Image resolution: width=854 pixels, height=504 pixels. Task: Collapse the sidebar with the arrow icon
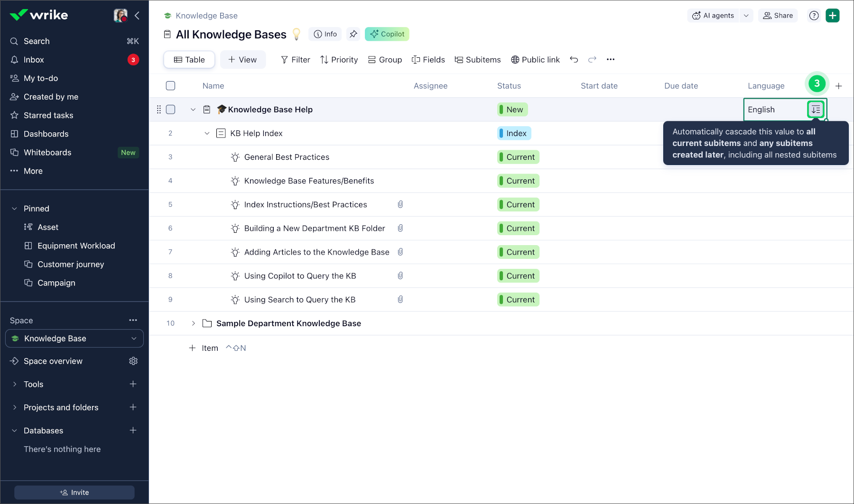[x=137, y=16]
